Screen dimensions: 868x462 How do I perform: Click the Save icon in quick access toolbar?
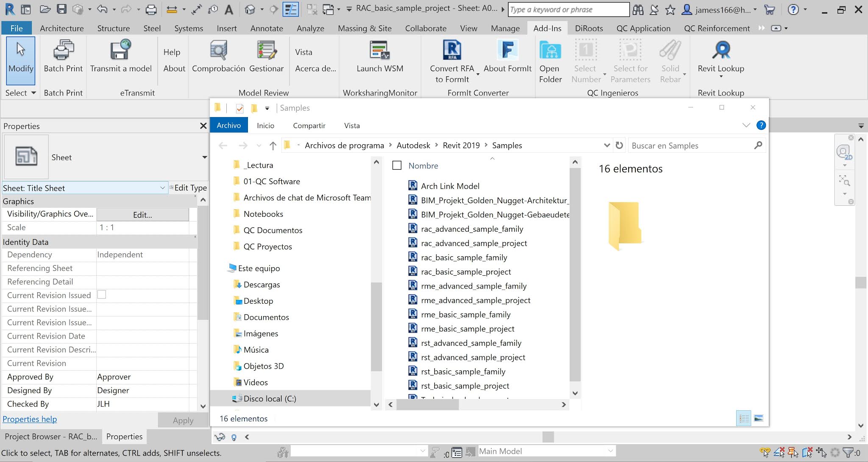click(x=62, y=9)
